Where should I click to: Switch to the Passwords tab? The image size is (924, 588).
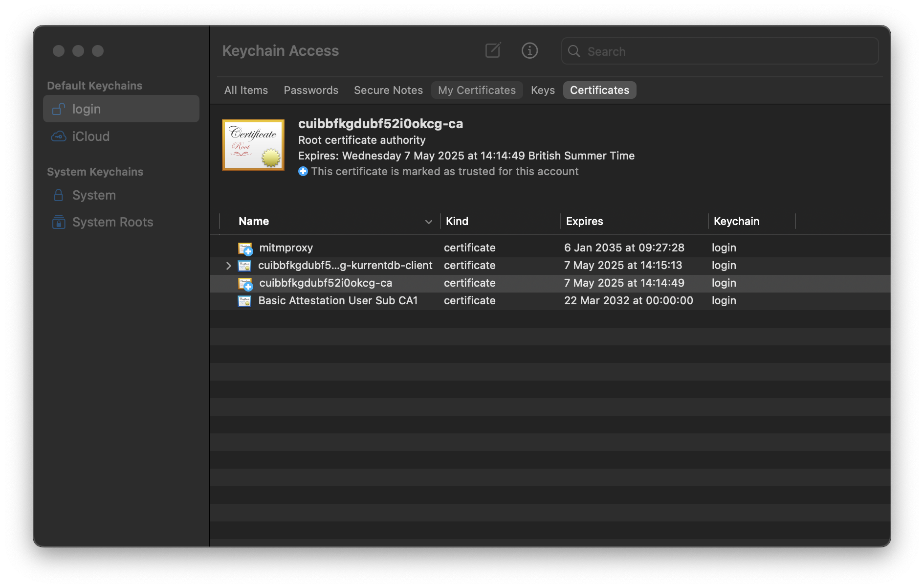311,90
